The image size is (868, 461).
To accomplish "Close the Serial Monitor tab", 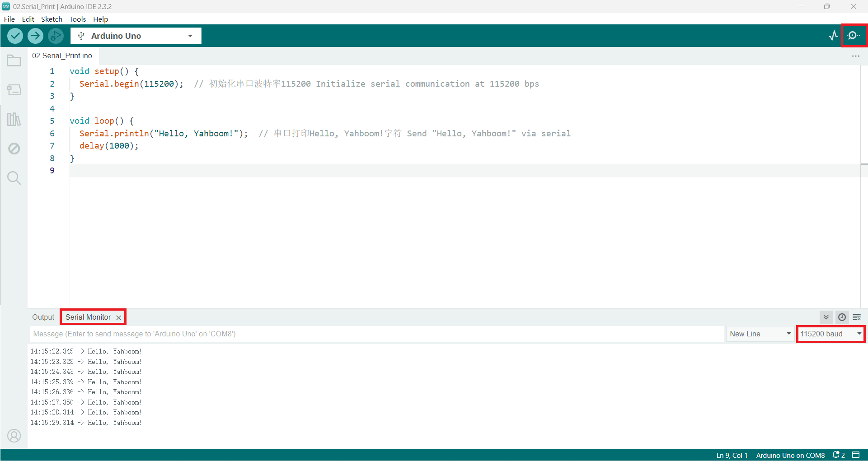I will click(118, 317).
